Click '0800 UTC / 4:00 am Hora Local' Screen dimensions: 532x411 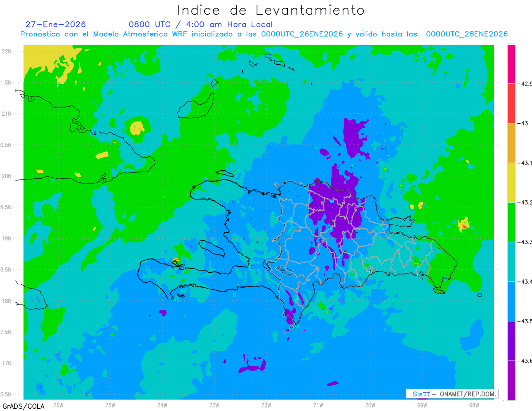point(201,24)
